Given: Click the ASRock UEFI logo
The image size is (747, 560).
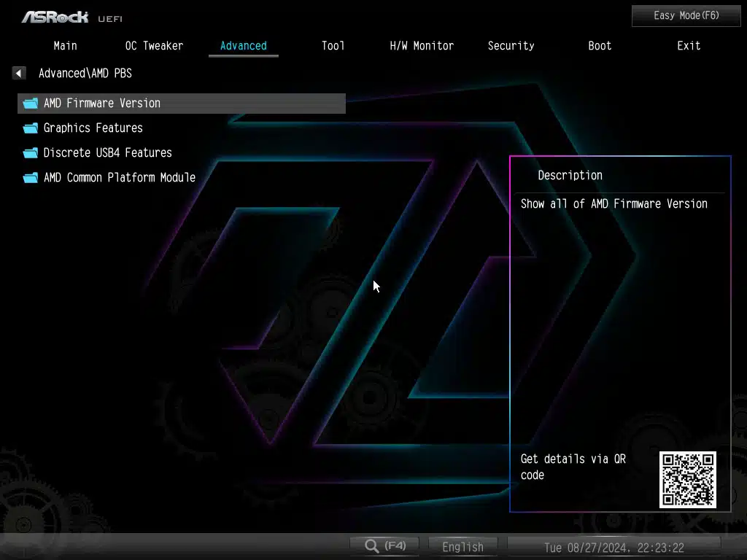Looking at the screenshot, I should pos(71,17).
